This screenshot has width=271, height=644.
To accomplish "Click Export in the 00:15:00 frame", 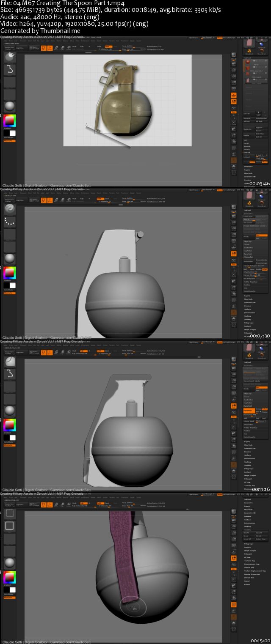I will pos(247,584).
